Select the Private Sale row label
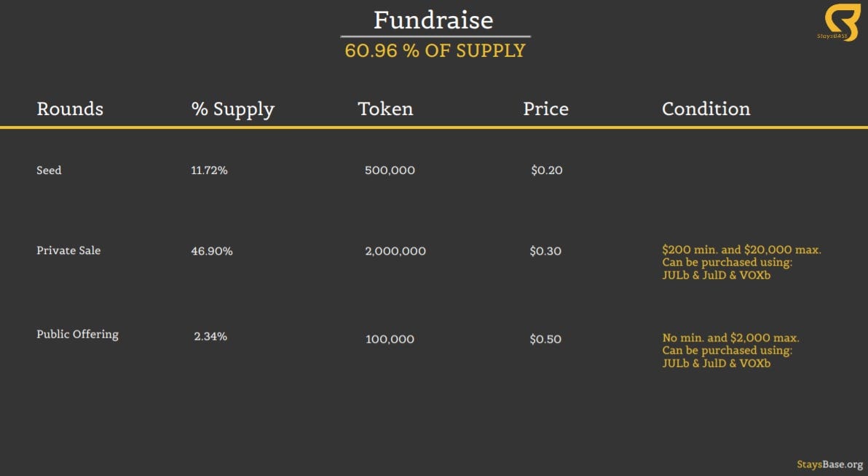Image resolution: width=868 pixels, height=476 pixels. (68, 250)
